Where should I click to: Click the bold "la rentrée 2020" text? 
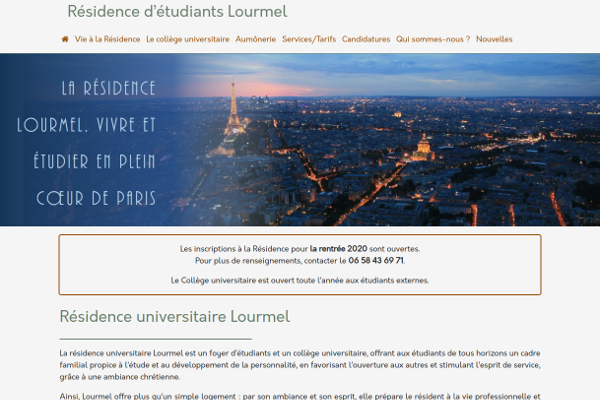pyautogui.click(x=338, y=248)
